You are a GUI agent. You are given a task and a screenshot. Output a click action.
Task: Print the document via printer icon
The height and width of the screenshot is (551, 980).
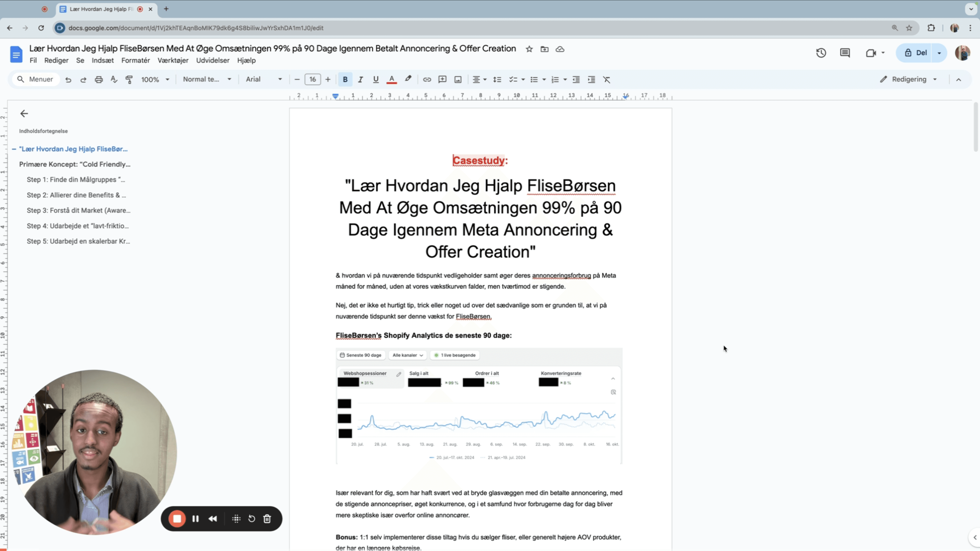click(99, 79)
